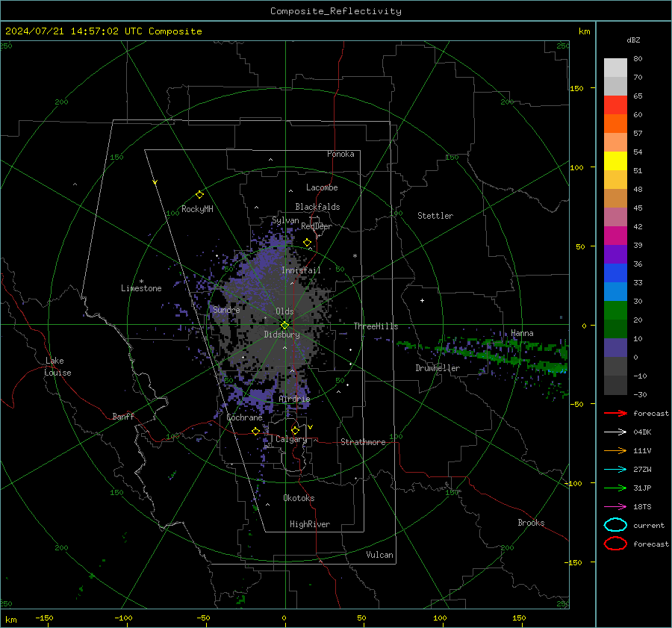The image size is (672, 628).
Task: Click the Lacombe label on map
Action: [322, 187]
